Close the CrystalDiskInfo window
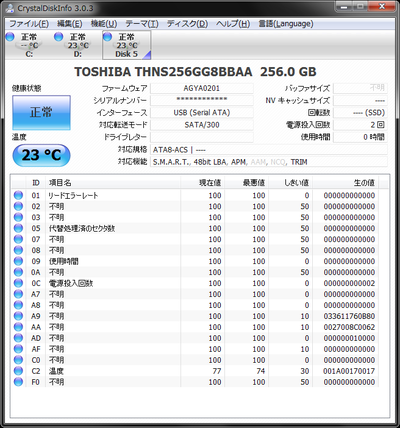Viewport: 400px width, 428px height. [382, 7]
